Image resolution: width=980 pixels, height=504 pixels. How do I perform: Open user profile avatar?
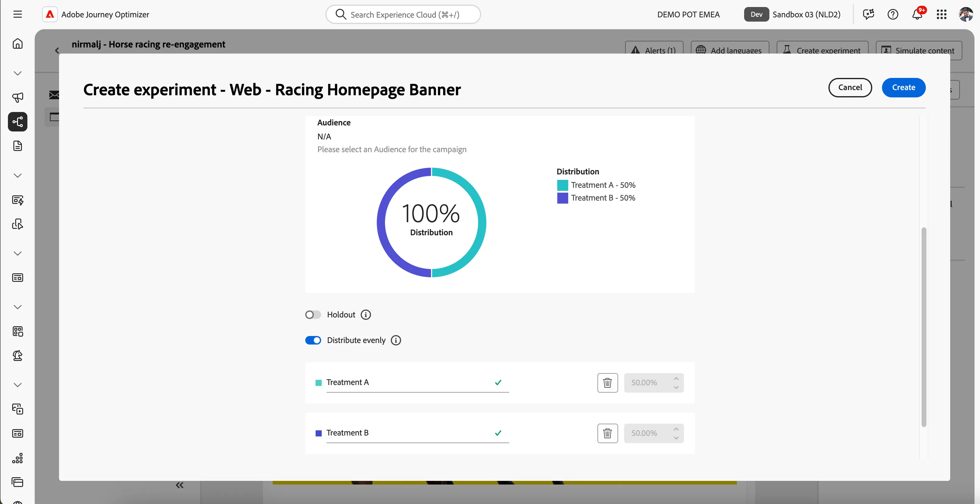pos(965,14)
